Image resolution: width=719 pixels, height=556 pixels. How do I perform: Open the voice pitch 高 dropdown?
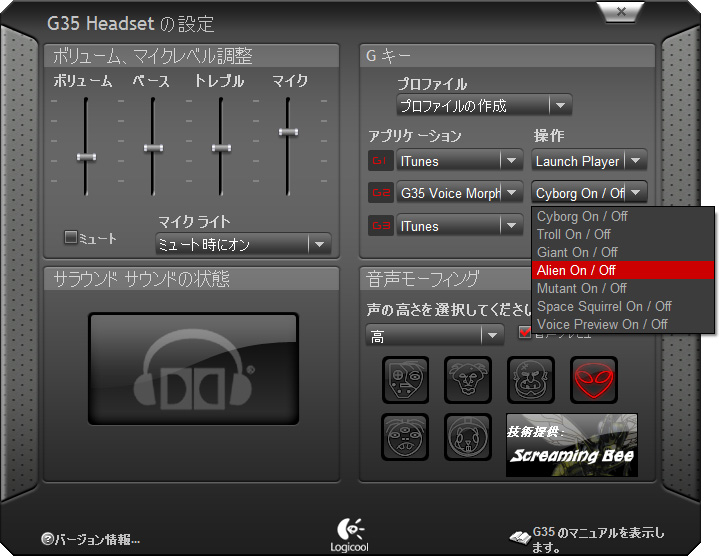tap(435, 336)
